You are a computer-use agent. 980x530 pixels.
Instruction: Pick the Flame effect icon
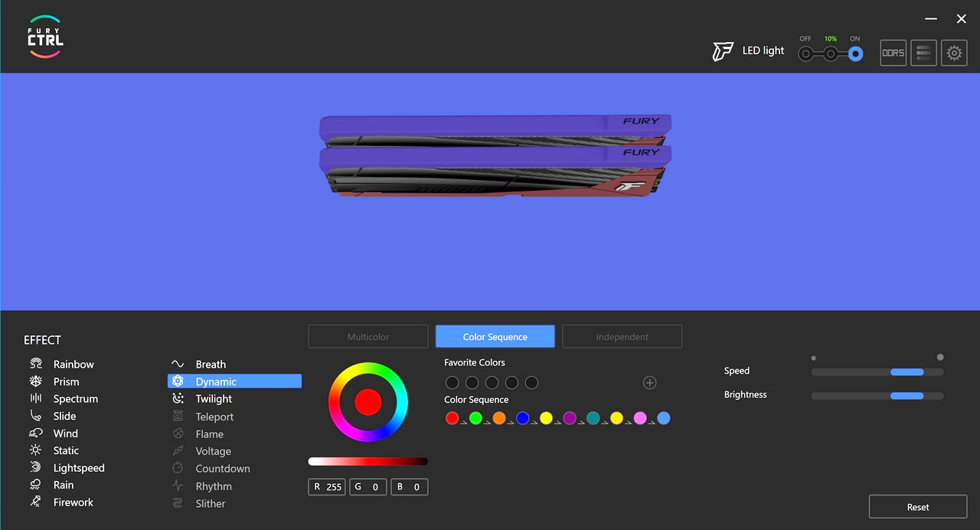(x=178, y=434)
